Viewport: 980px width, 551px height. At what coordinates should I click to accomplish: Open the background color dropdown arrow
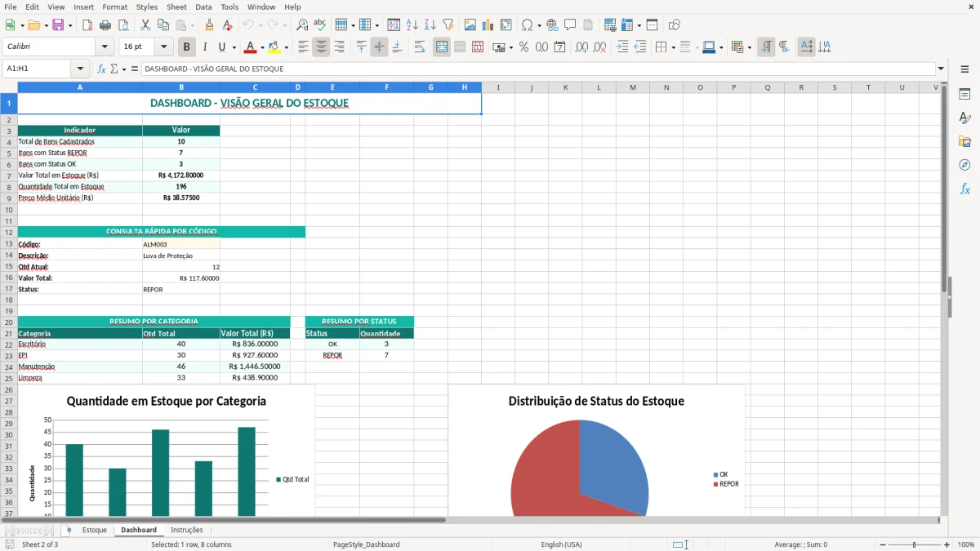coord(286,47)
